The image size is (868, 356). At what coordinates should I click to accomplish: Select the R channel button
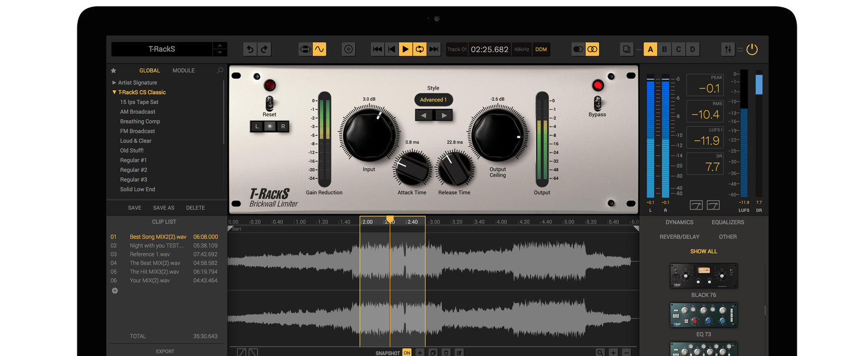point(283,126)
